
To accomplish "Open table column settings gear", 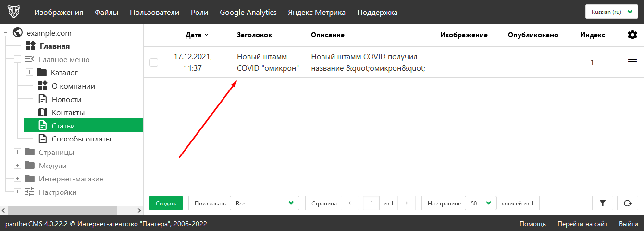I will 632,35.
